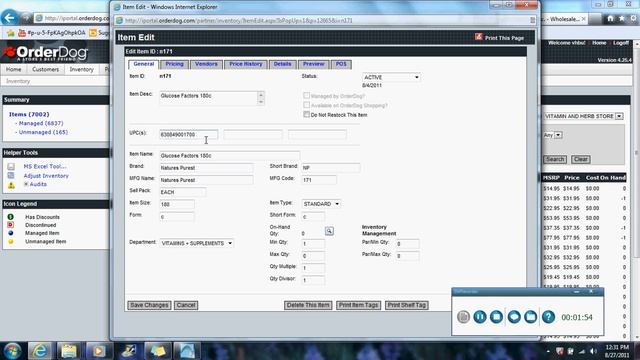Switch to the Details tab

282,64
